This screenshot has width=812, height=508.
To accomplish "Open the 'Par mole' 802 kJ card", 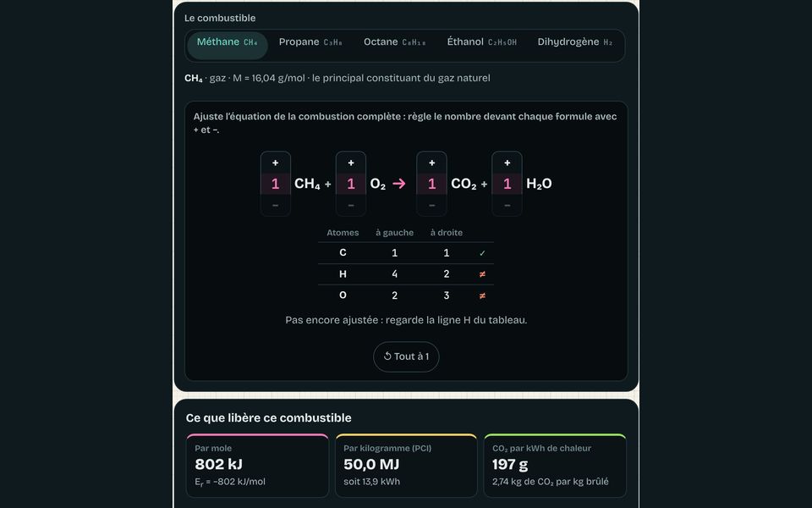I will point(257,466).
